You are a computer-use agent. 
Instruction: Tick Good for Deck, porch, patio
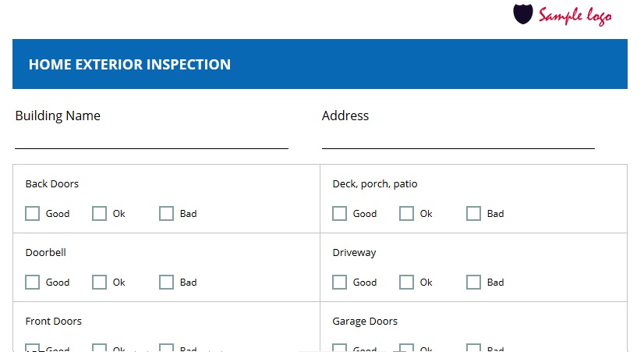(340, 213)
